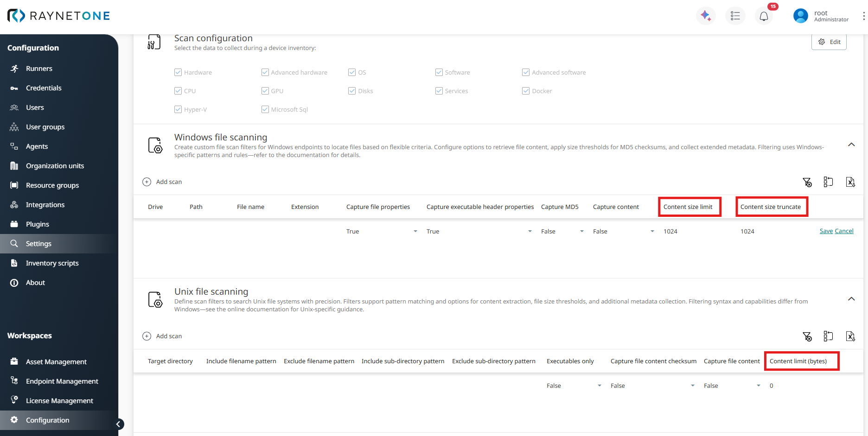
Task: Open Inventory scripts in the sidebar
Action: (x=52, y=263)
